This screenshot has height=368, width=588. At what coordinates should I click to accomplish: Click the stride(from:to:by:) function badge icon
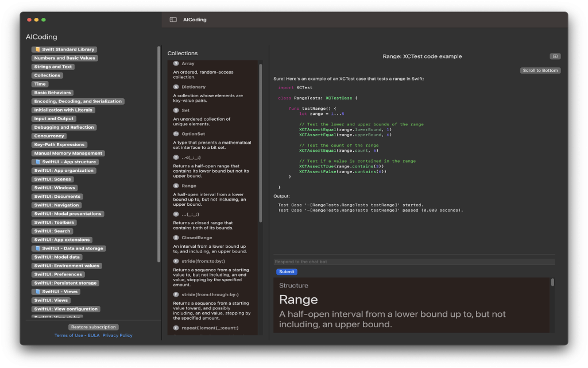[x=176, y=261]
